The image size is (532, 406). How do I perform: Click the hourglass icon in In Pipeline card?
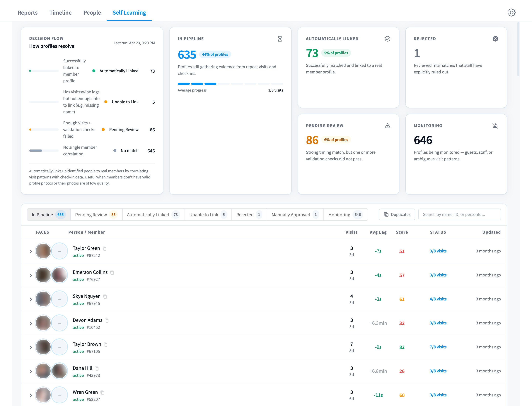pyautogui.click(x=280, y=39)
